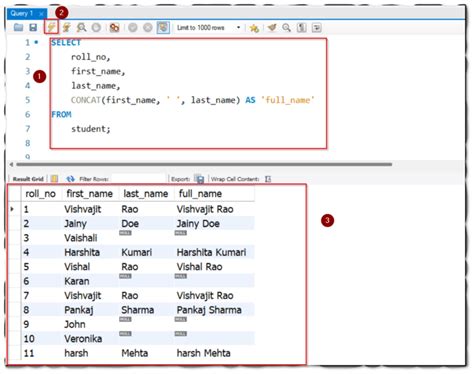The width and height of the screenshot is (474, 374).
Task: Commit the transaction with the check circle icon
Action: (x=133, y=27)
